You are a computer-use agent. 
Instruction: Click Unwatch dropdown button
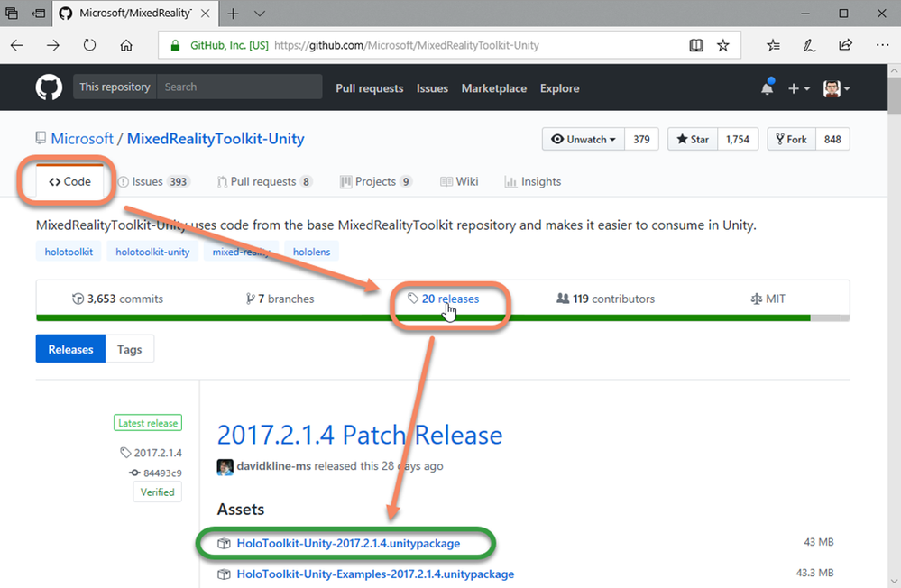point(584,139)
